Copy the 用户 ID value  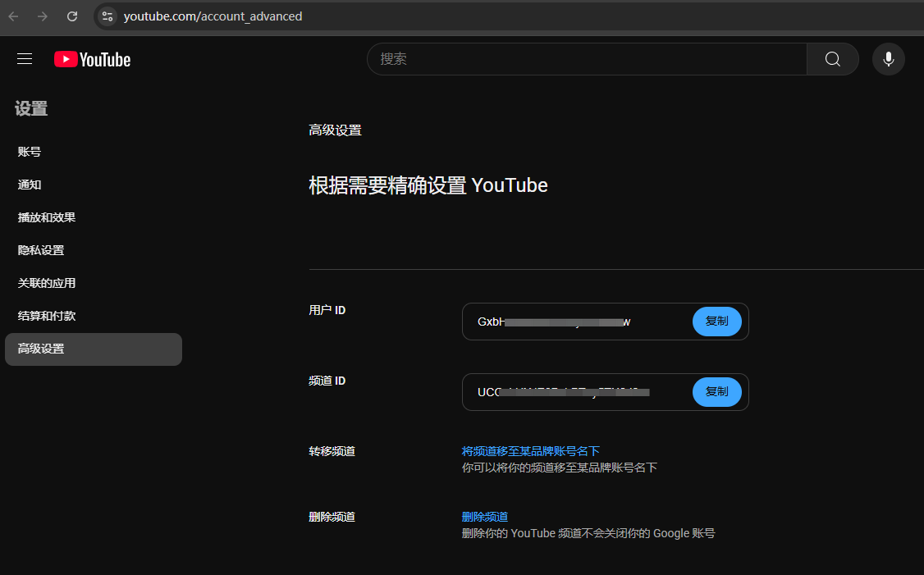[x=716, y=322]
